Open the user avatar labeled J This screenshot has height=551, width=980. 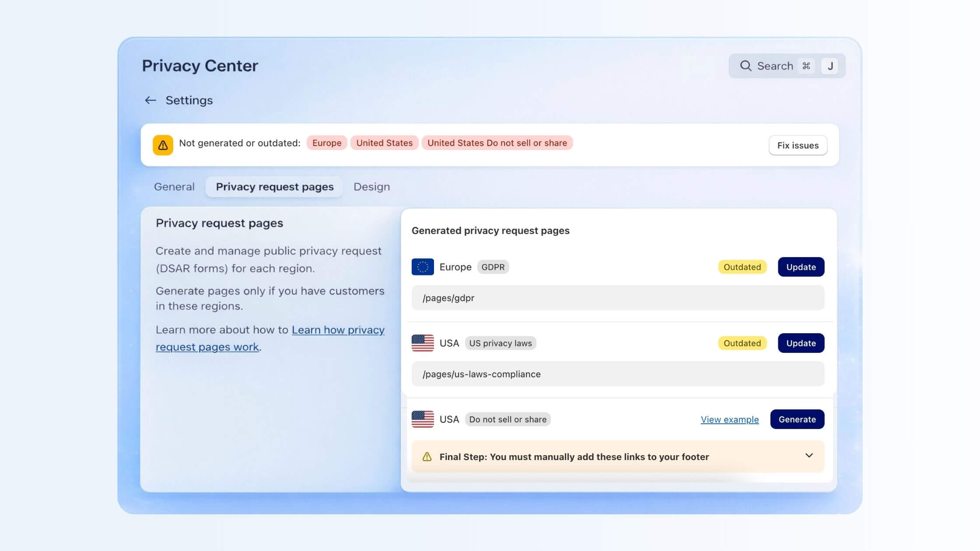click(x=830, y=66)
